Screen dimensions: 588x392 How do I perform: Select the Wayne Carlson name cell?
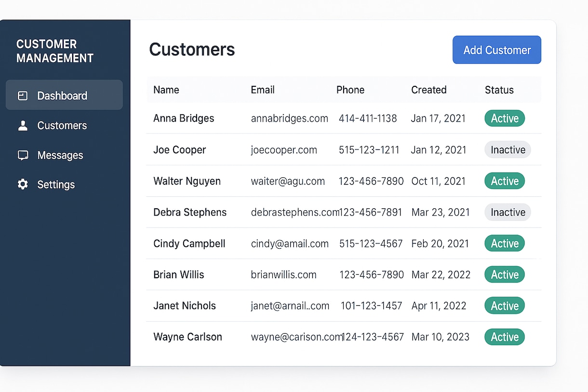pyautogui.click(x=187, y=337)
